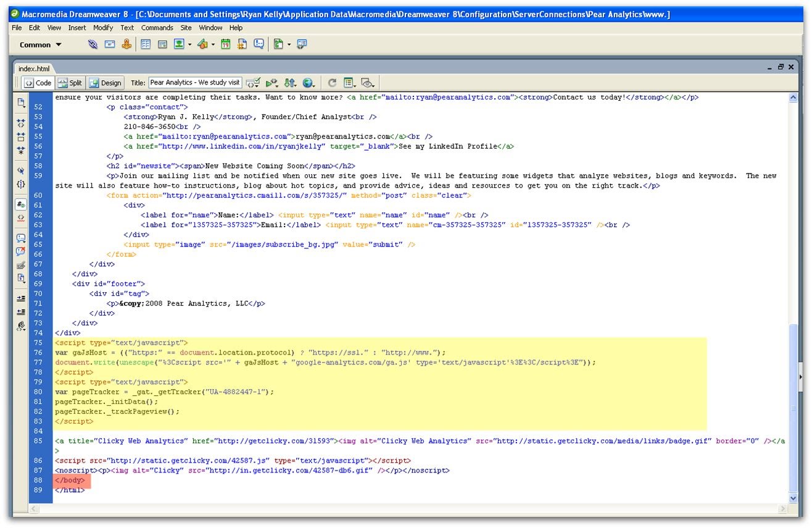The image size is (812, 528).
Task: Click the Open Documents coding toolbar icon
Action: pos(21,103)
